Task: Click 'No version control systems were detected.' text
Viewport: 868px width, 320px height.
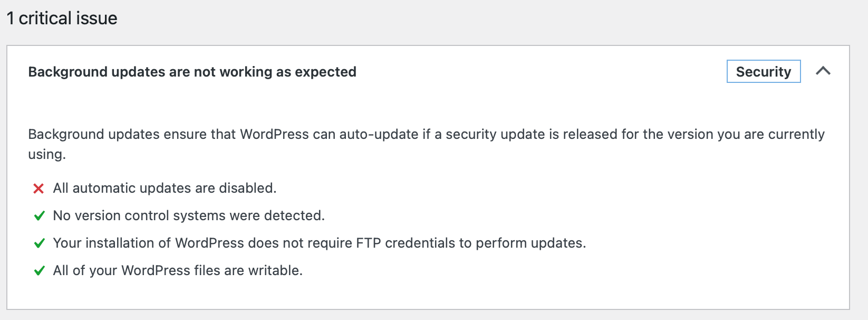Action: (x=189, y=215)
